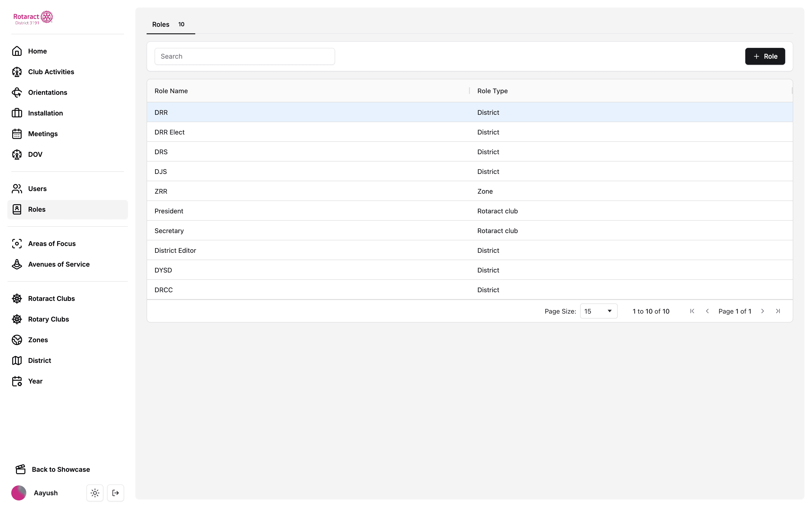The image size is (812, 507).
Task: Go to next page arrow
Action: [762, 311]
